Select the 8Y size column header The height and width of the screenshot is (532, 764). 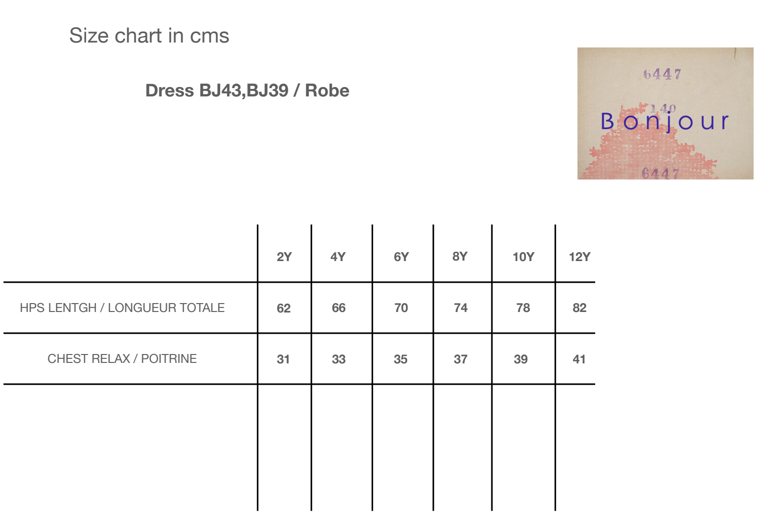tap(460, 256)
